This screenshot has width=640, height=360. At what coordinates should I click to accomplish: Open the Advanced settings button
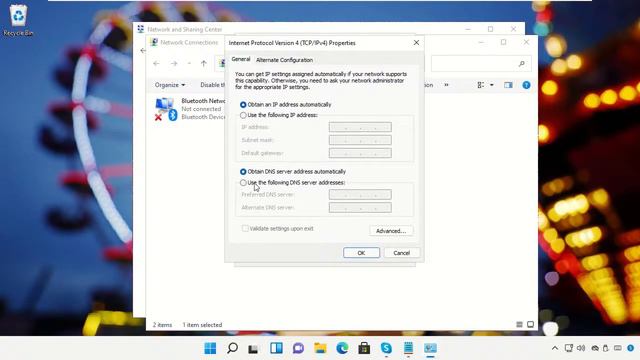point(391,231)
